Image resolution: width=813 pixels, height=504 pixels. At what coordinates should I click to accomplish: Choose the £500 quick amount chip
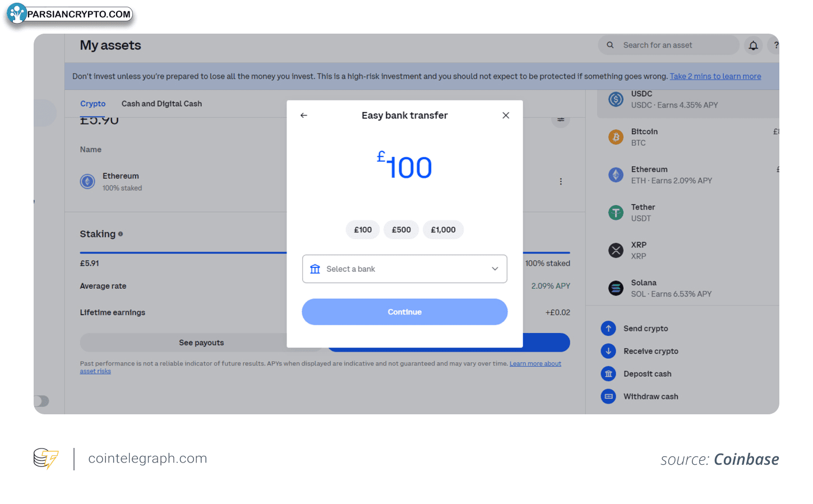(x=401, y=230)
